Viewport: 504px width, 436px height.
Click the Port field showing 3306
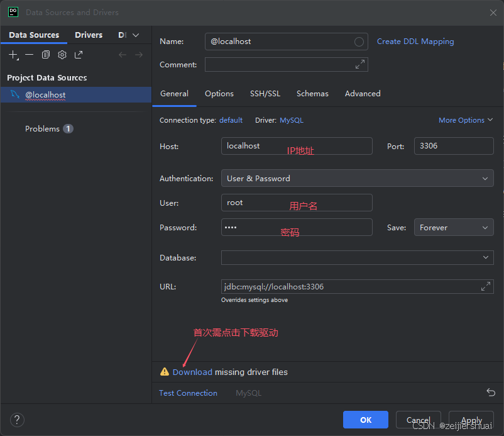454,146
